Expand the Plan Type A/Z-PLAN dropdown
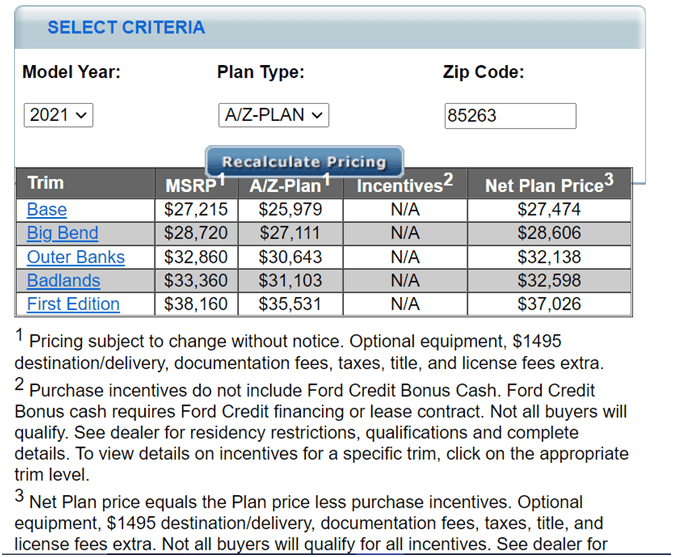The image size is (673, 557). coord(273,115)
